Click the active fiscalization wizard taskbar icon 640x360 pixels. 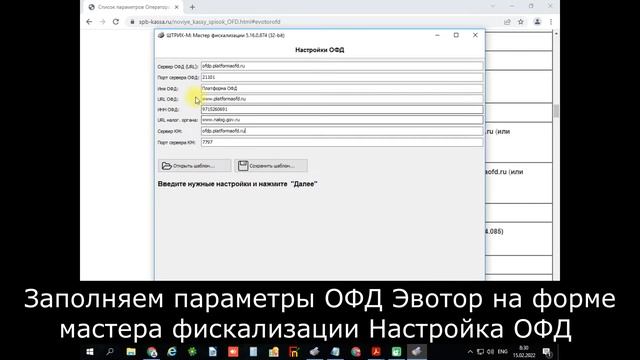point(417,351)
